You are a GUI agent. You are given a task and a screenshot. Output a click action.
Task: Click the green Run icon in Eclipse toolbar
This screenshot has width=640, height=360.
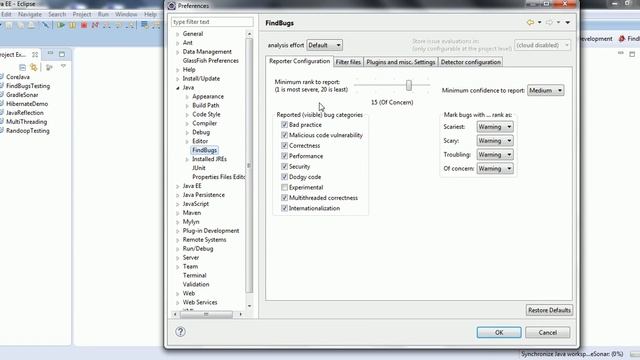click(61, 25)
